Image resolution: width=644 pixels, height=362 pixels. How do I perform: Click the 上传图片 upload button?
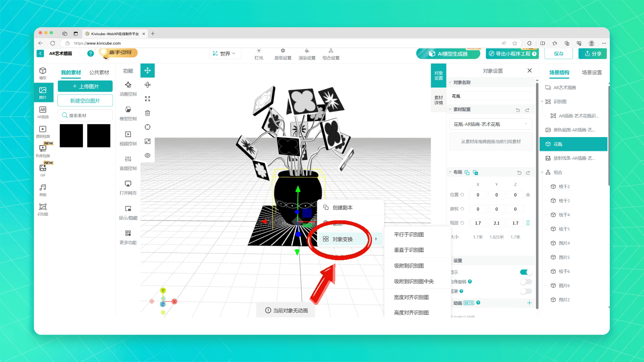click(x=85, y=86)
